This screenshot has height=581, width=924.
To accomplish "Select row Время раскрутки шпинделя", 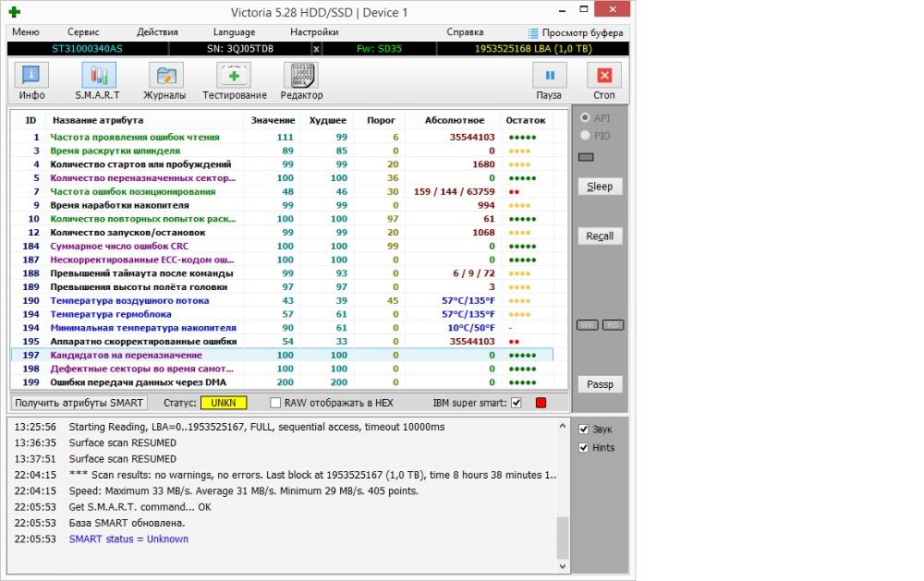I will click(282, 151).
